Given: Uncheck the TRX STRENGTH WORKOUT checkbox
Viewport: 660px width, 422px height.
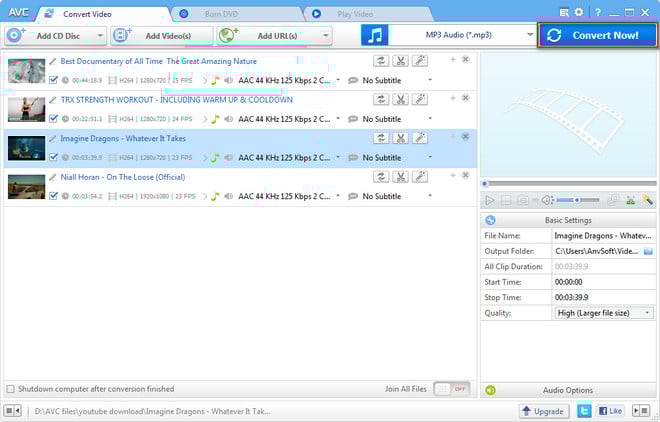Looking at the screenshot, I should point(53,119).
